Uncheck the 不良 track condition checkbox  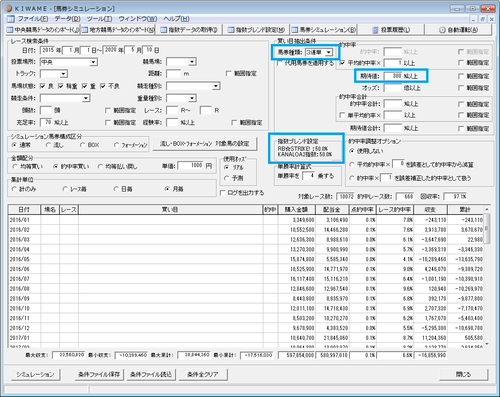tap(103, 86)
